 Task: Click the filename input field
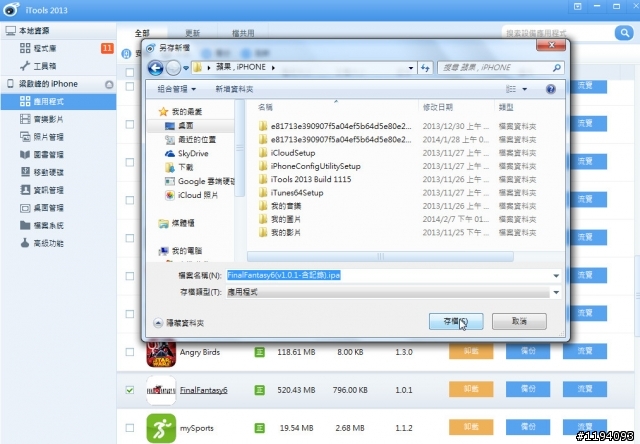(x=388, y=276)
